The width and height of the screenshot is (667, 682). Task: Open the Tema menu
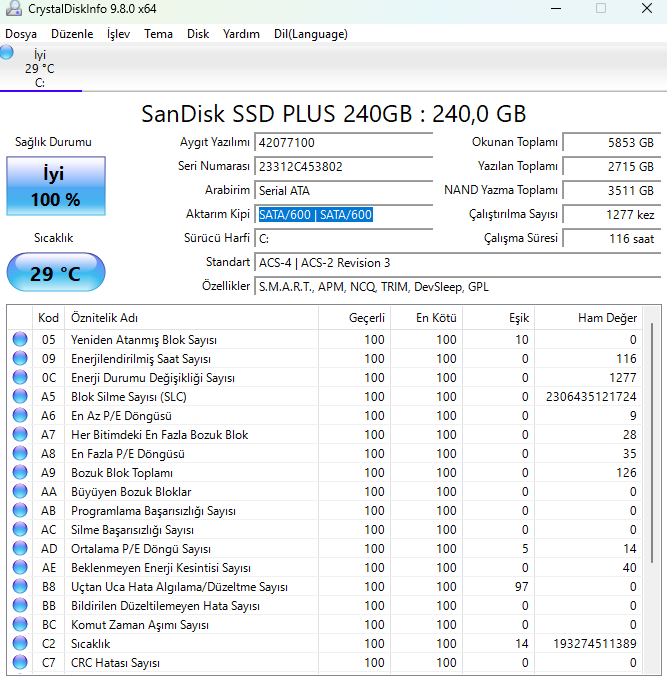coord(158,34)
